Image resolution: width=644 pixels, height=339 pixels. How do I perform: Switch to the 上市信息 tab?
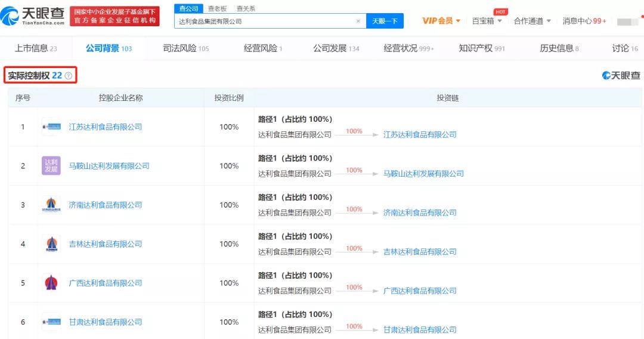coord(36,48)
